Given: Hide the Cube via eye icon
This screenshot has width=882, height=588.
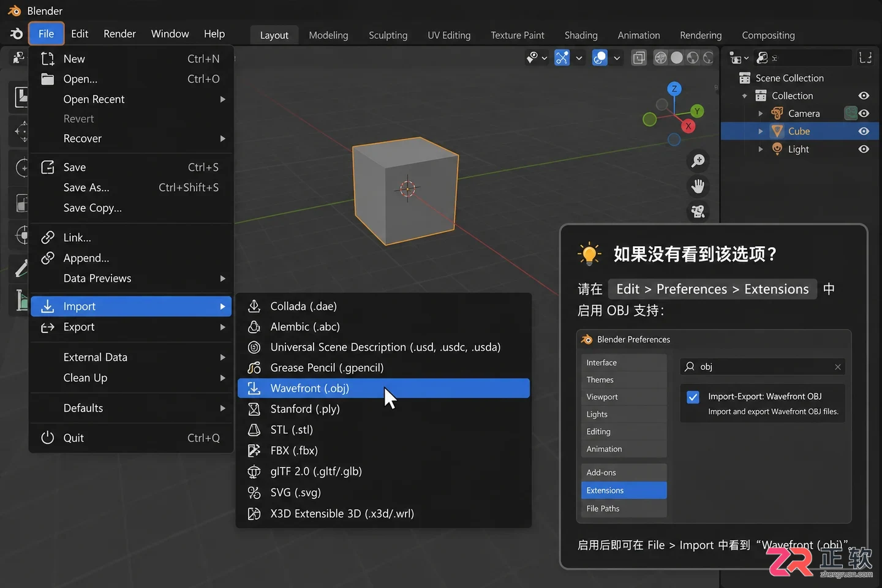Looking at the screenshot, I should pos(864,131).
